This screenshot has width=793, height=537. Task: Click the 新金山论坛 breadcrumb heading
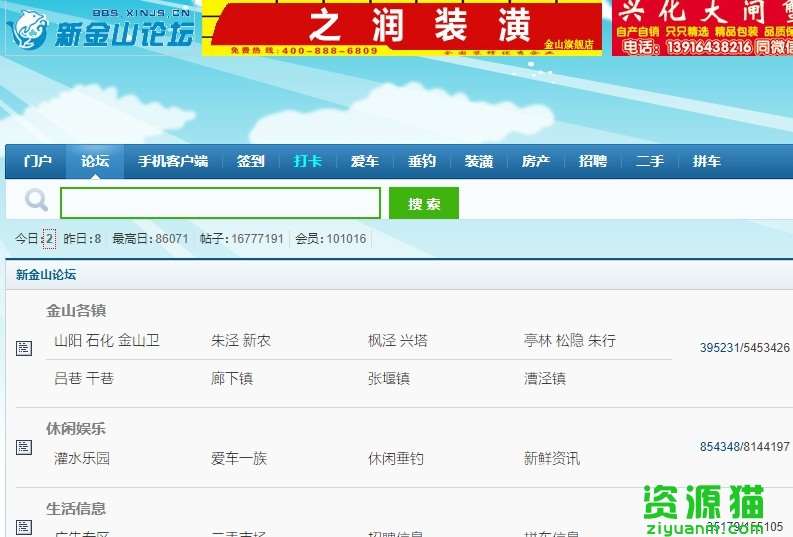46,274
